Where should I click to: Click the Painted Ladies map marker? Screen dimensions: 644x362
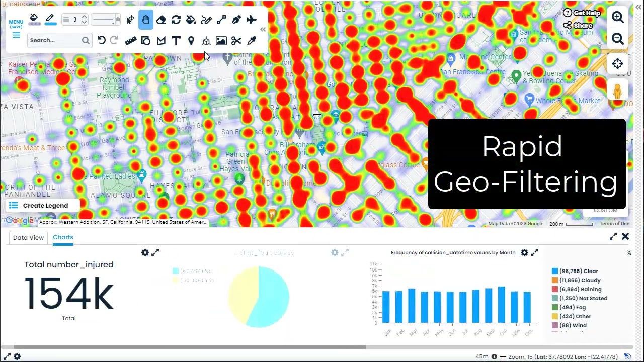point(142,175)
